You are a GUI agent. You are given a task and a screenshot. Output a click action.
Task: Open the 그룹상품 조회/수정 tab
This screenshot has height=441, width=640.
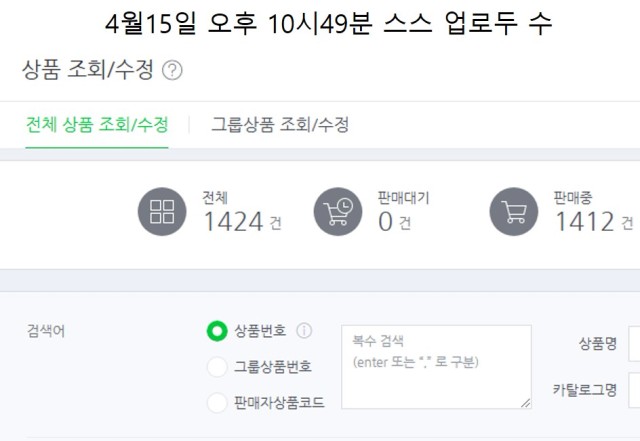tap(280, 125)
